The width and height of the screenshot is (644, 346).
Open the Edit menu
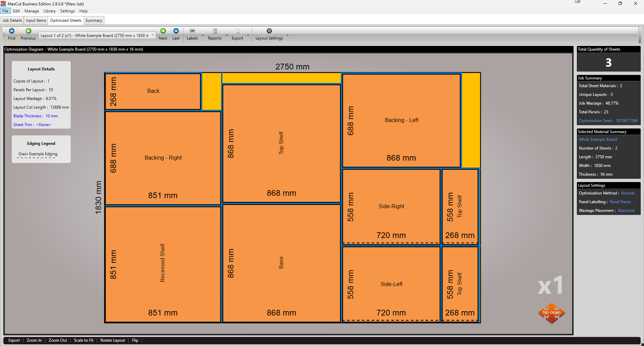pos(16,11)
